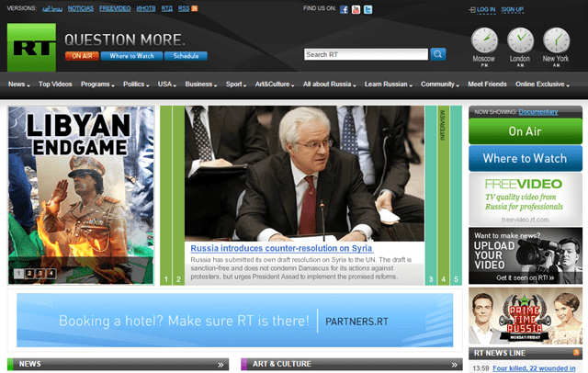Go to Top Videos
Viewport: 588px width, 373px height.
coord(55,85)
